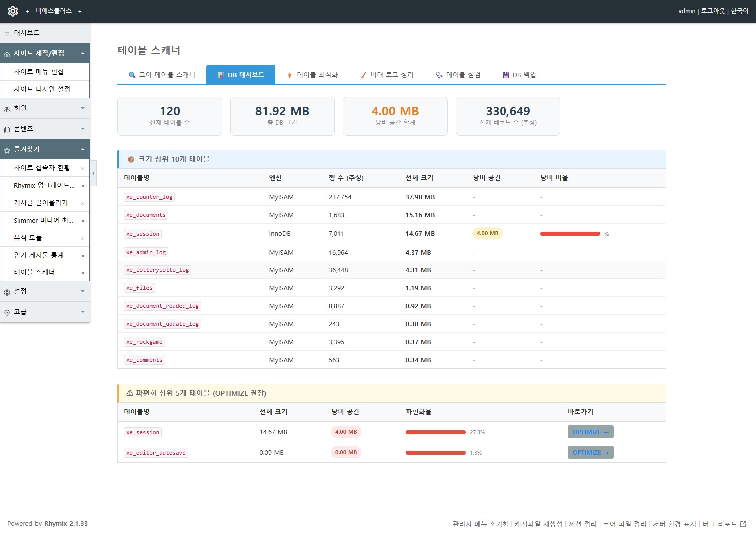Viewport: 756px width, 534px height.
Task: Click the 로그아웃 link
Action: tap(713, 11)
